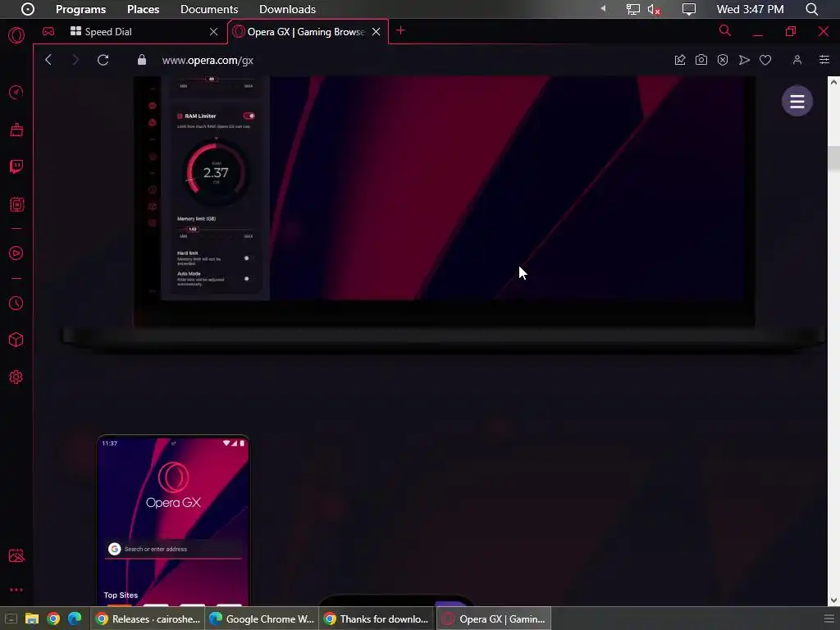Screen dimensions: 840x630
Task: Open the GX Corner gamepad icon
Action: [x=48, y=31]
